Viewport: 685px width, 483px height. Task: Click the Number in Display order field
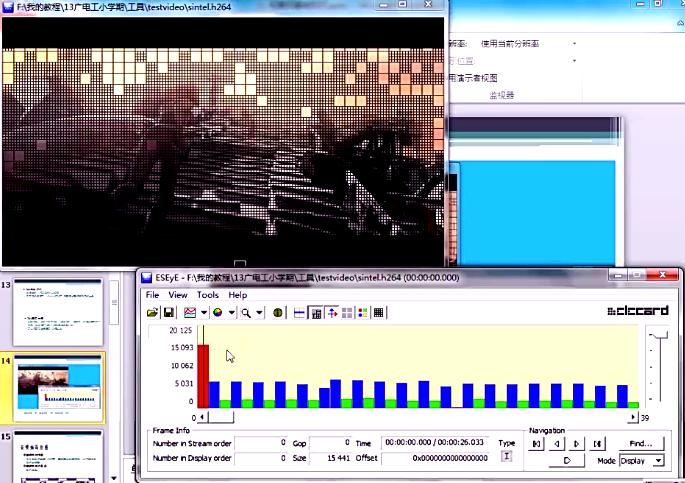[261, 458]
